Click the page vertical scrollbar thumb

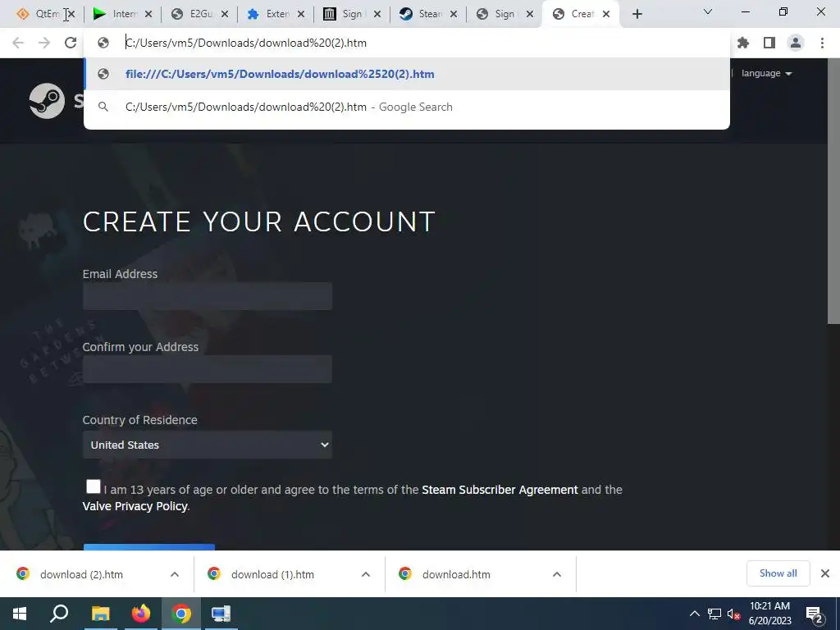[833, 191]
